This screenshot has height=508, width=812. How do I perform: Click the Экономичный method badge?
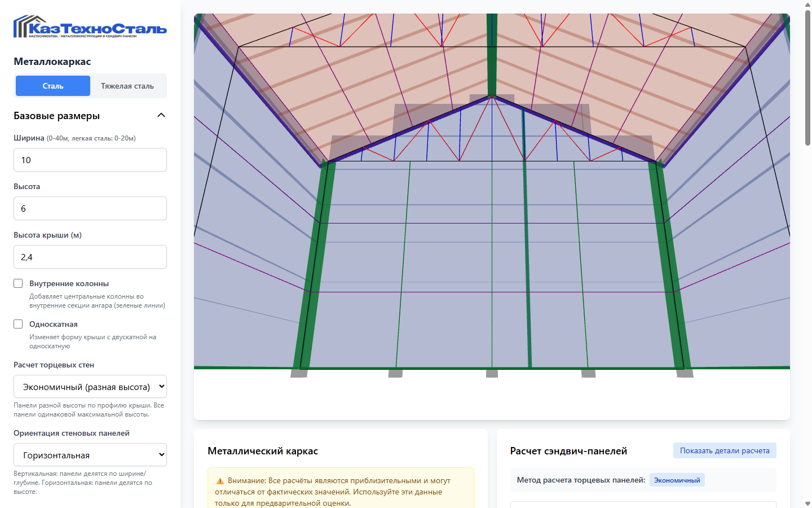click(677, 480)
